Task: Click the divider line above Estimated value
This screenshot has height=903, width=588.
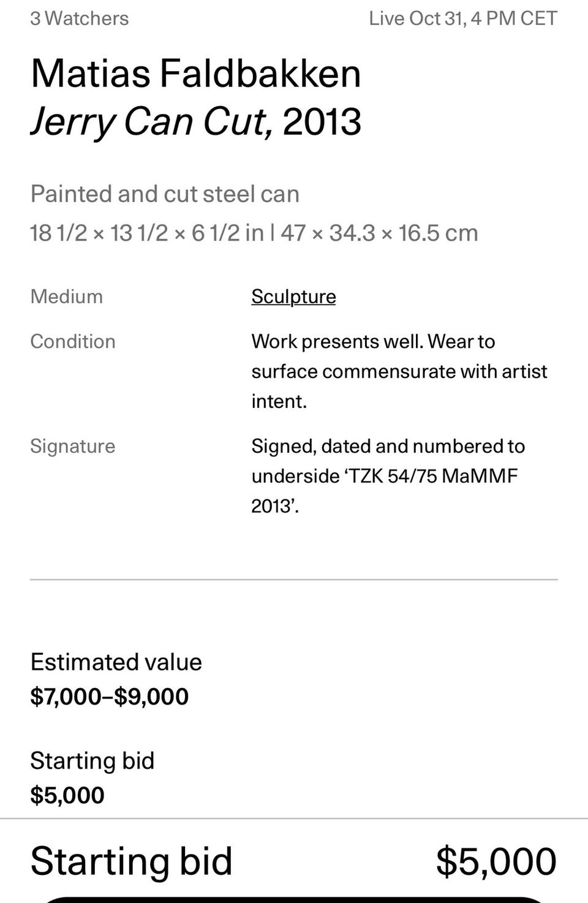Action: click(294, 579)
